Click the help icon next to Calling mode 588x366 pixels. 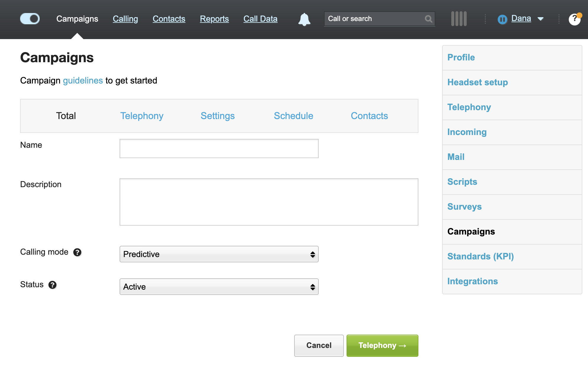click(x=78, y=252)
